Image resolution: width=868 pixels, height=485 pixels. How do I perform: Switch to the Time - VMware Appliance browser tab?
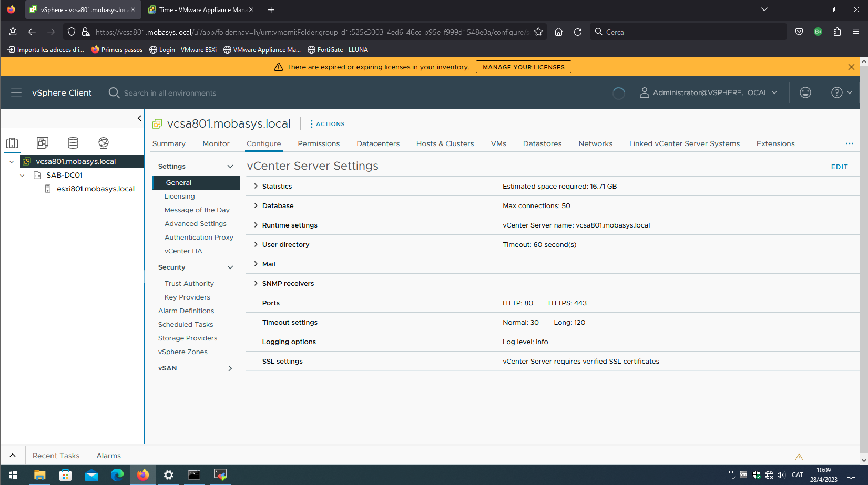[x=200, y=9]
